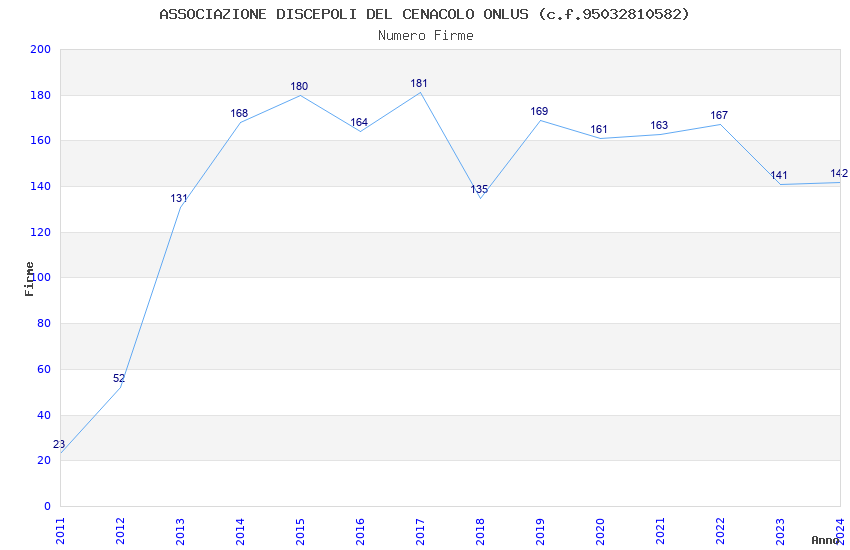Click the x-axis year 2014
Viewport: 850px width, 550px height.
point(240,531)
